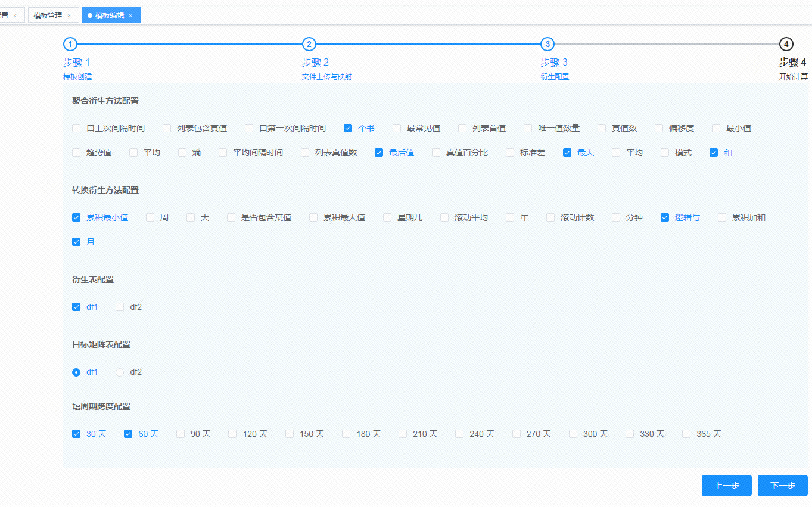Uncheck the 逻辑与 checkbox

(665, 217)
